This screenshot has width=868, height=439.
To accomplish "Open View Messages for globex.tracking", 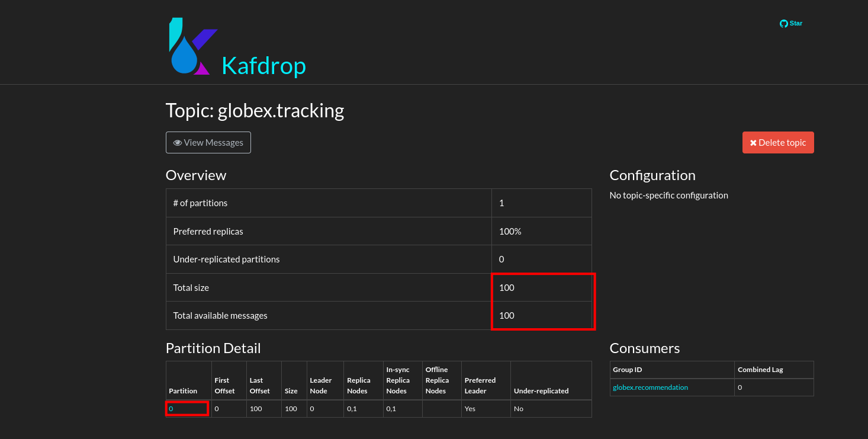I will pyautogui.click(x=208, y=143).
